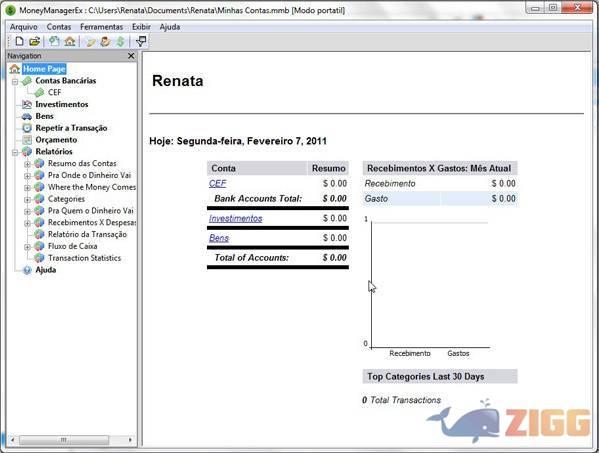
Task: Select Relatório da Transação report
Action: click(87, 235)
